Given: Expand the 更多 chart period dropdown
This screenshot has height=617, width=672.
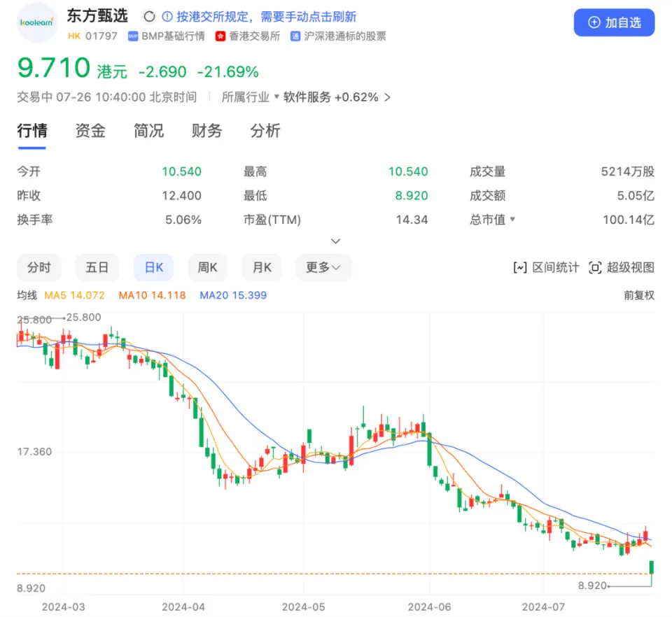Looking at the screenshot, I should [323, 267].
